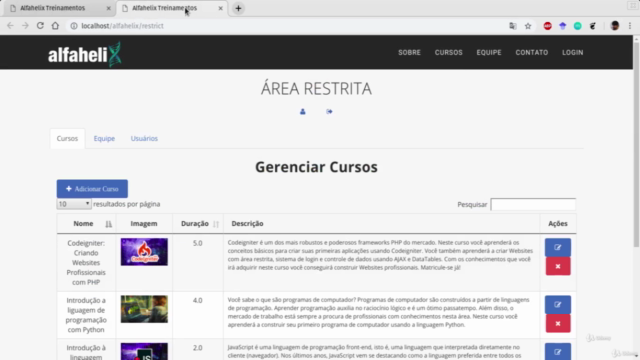Open the results per page dropdown

coord(74,204)
